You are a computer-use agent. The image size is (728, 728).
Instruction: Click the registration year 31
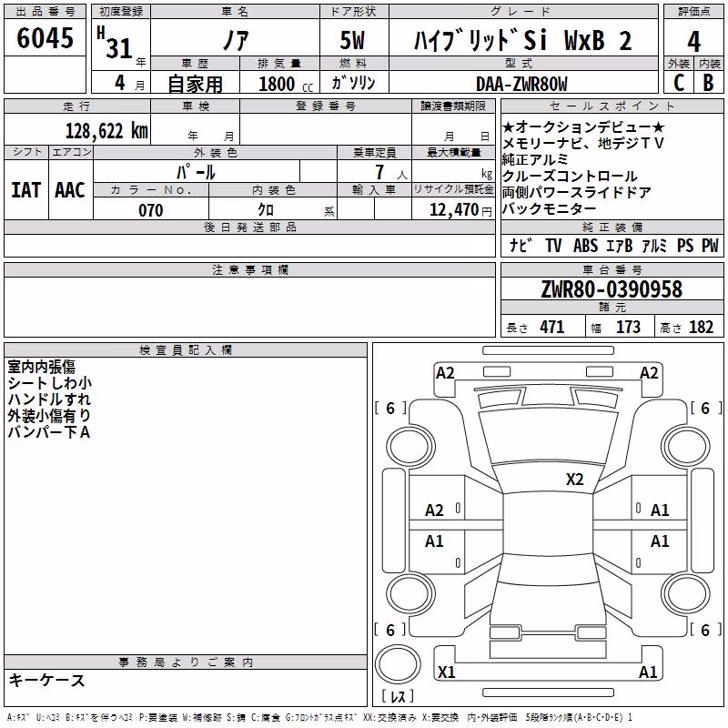click(x=119, y=48)
